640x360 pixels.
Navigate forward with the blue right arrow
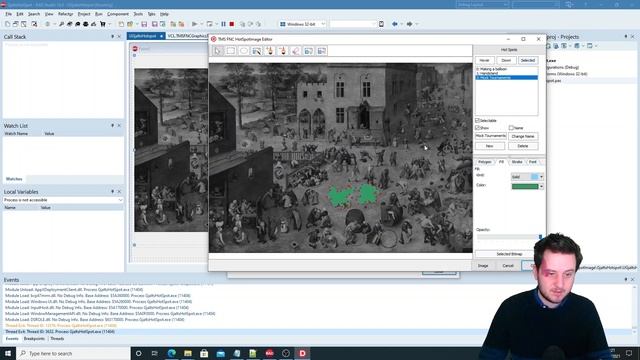coord(409,24)
